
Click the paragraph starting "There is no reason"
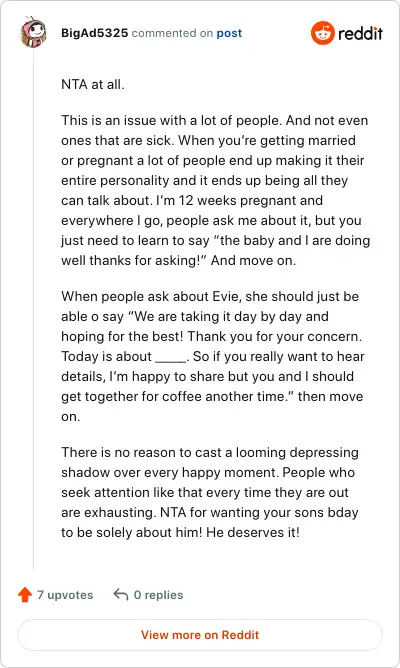click(210, 492)
